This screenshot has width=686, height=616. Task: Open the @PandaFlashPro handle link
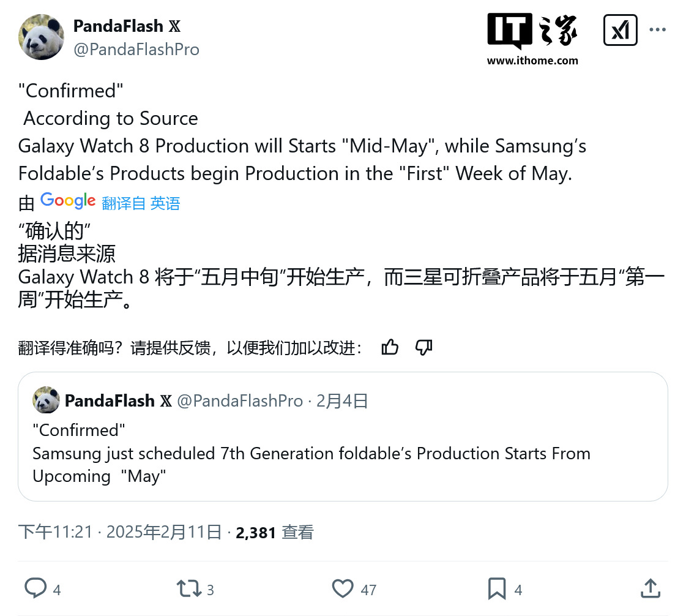(136, 50)
